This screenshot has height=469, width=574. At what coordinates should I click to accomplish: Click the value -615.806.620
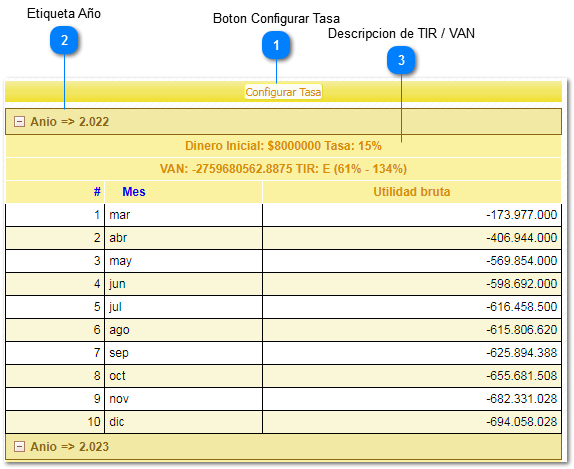pyautogui.click(x=521, y=330)
